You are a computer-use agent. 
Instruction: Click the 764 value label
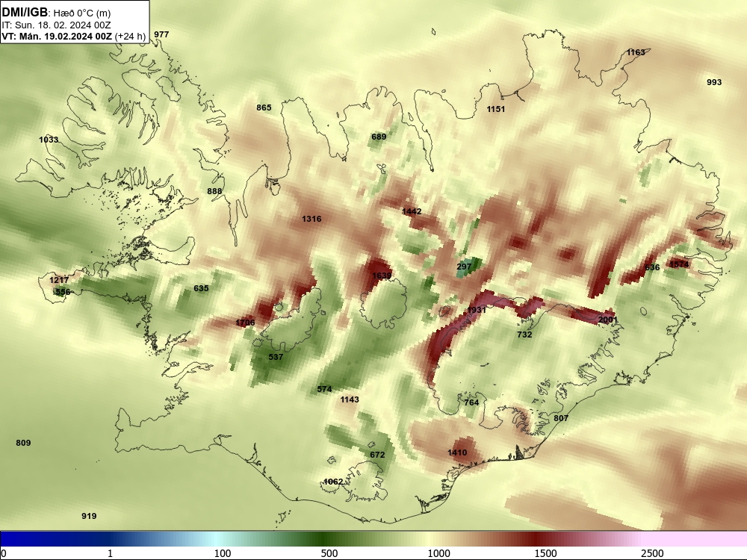(x=471, y=403)
